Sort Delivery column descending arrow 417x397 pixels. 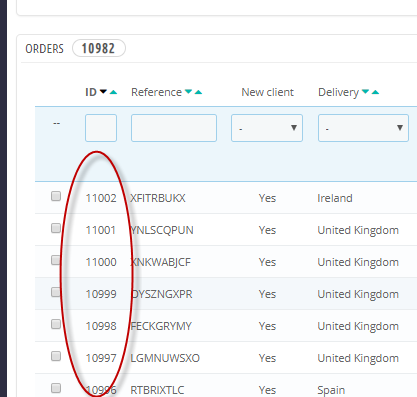pyautogui.click(x=365, y=92)
